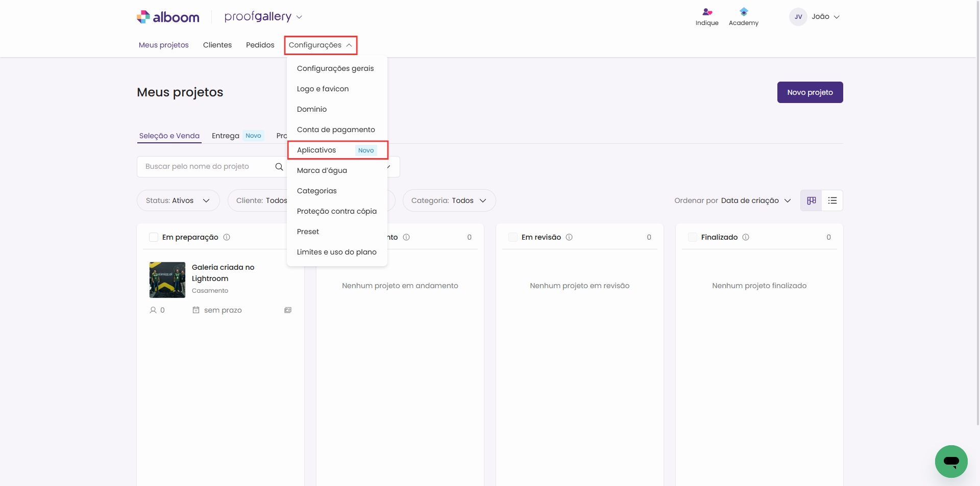Click the alboom logo
Image resolution: width=980 pixels, height=486 pixels.
click(x=168, y=17)
